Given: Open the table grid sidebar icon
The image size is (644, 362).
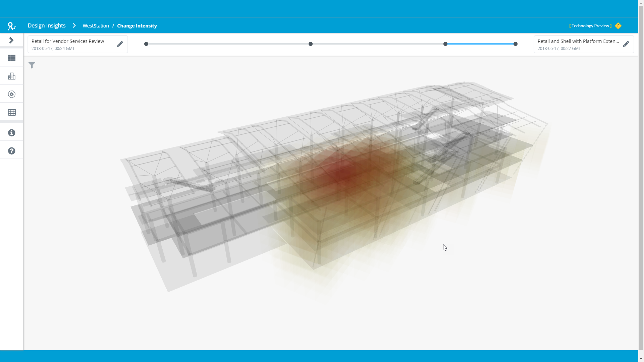Looking at the screenshot, I should pyautogui.click(x=12, y=112).
